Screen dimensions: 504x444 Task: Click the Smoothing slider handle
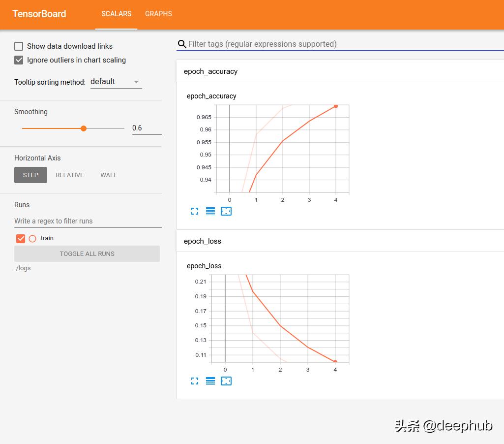[x=84, y=128]
